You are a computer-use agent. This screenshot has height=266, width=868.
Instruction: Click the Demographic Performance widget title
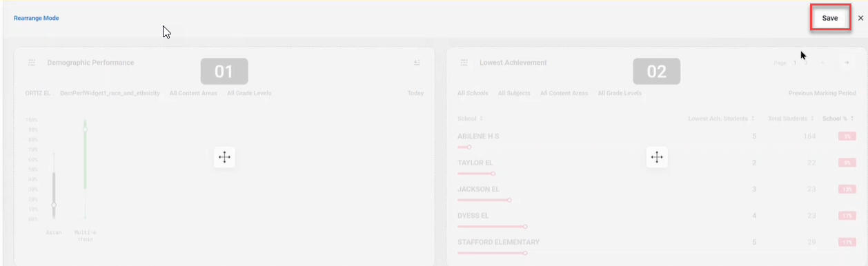[90, 63]
